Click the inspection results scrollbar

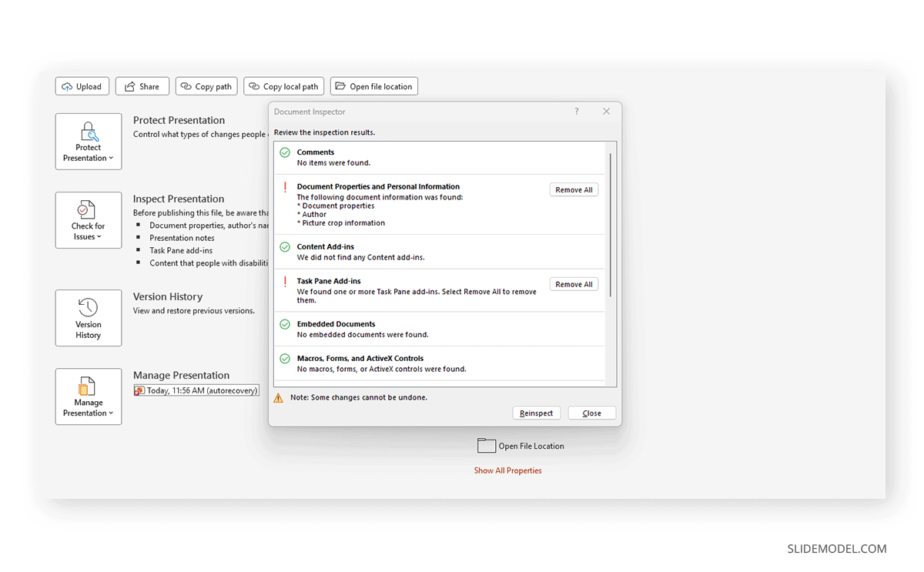(611, 225)
